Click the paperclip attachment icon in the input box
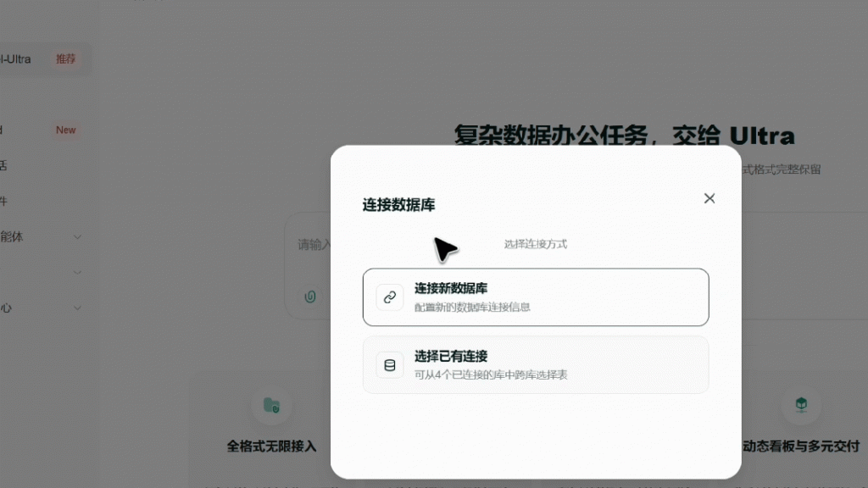This screenshot has width=868, height=488. point(310,297)
